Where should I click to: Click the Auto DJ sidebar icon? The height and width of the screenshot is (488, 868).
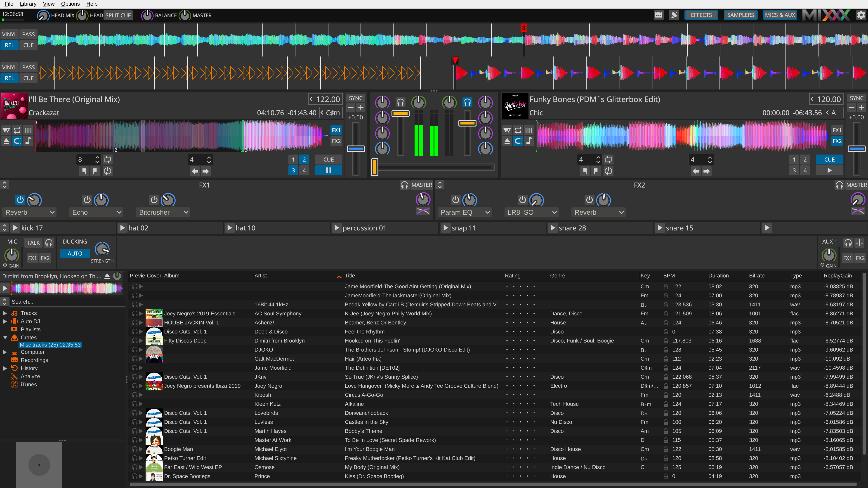[x=14, y=321]
